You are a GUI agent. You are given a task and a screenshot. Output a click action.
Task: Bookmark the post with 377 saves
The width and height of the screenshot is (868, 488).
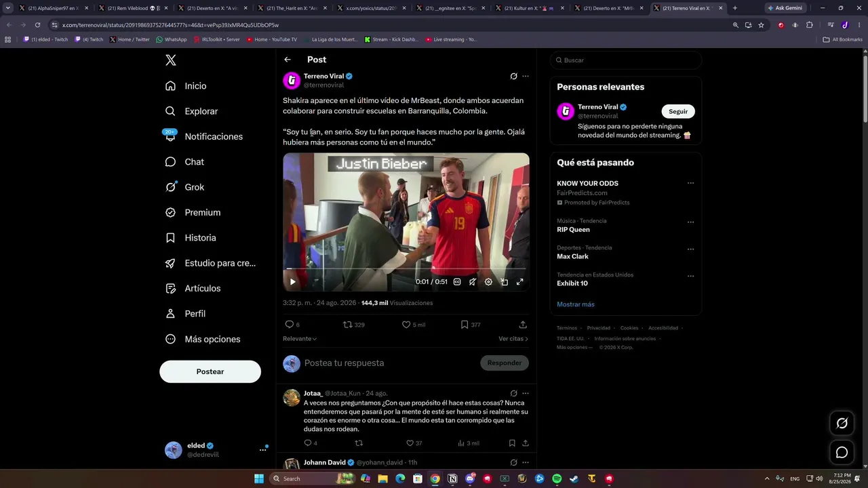[x=471, y=325]
